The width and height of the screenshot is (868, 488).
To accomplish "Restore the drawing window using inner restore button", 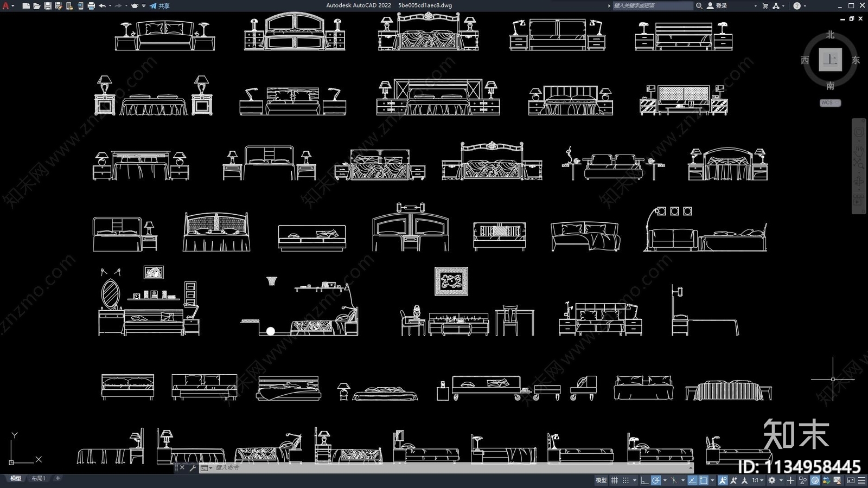I will click(x=851, y=18).
